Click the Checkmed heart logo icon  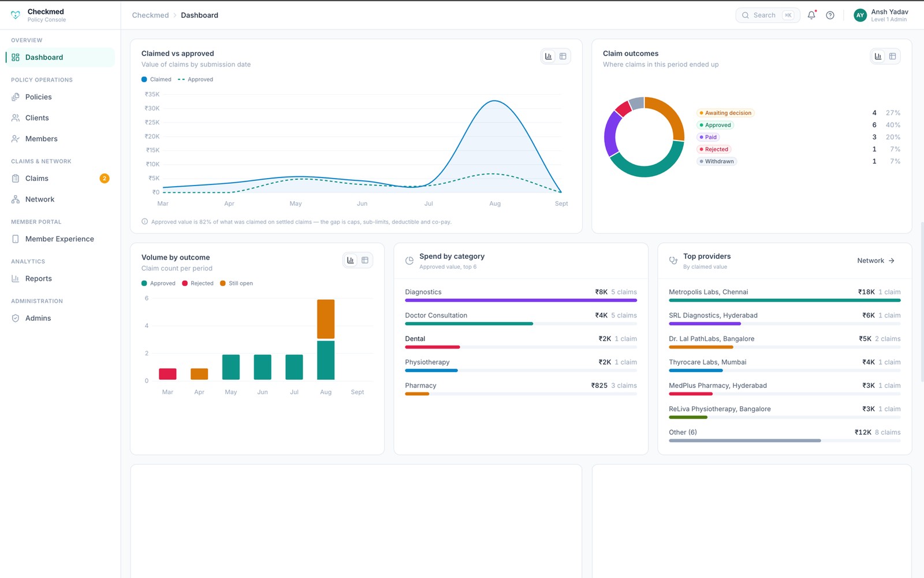click(16, 15)
